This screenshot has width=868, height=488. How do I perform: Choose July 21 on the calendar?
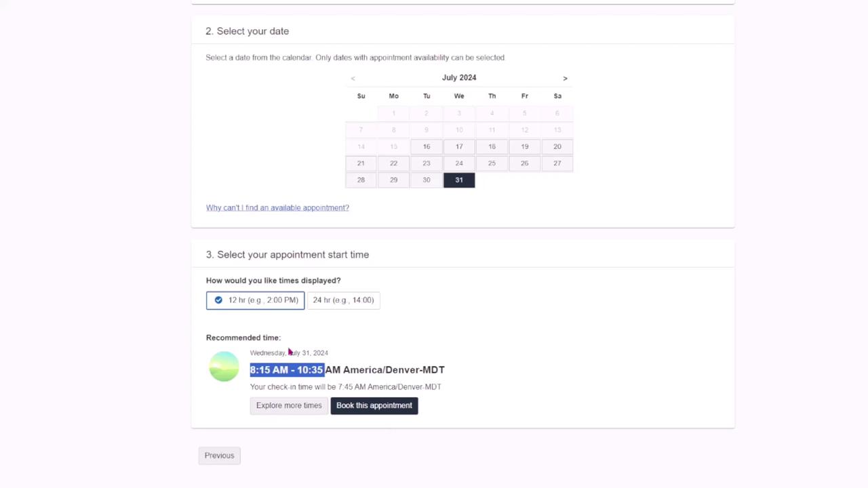coord(361,163)
